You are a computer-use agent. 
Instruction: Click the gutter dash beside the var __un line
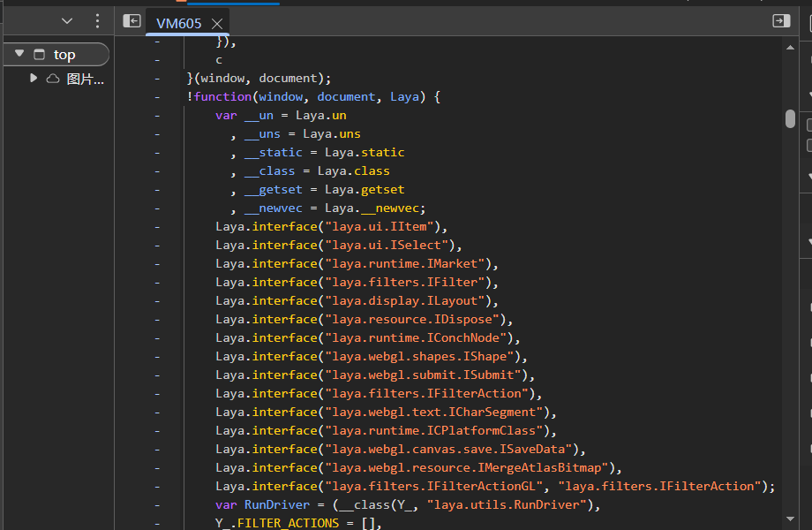157,116
